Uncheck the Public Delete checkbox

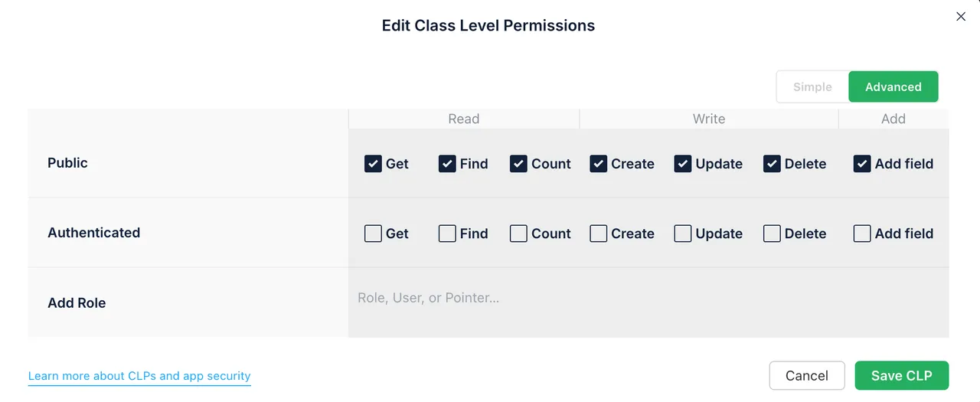click(x=772, y=164)
